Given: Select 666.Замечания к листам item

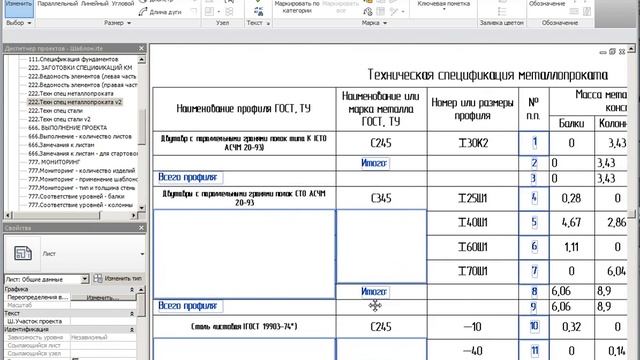Looking at the screenshot, I should (x=61, y=145).
